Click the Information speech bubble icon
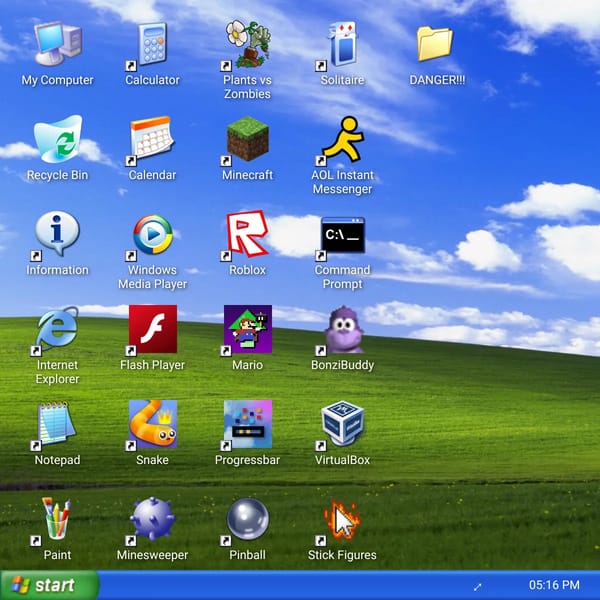Image resolution: width=600 pixels, height=600 pixels. 57,233
